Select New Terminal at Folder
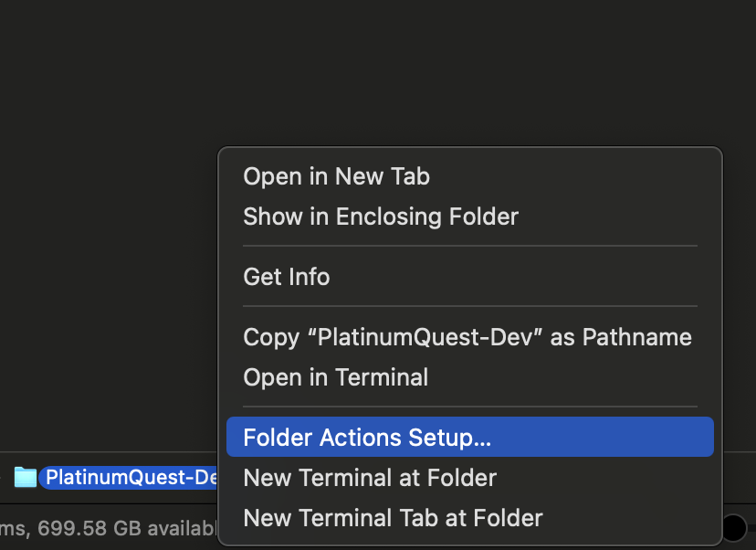756x550 pixels. click(369, 478)
